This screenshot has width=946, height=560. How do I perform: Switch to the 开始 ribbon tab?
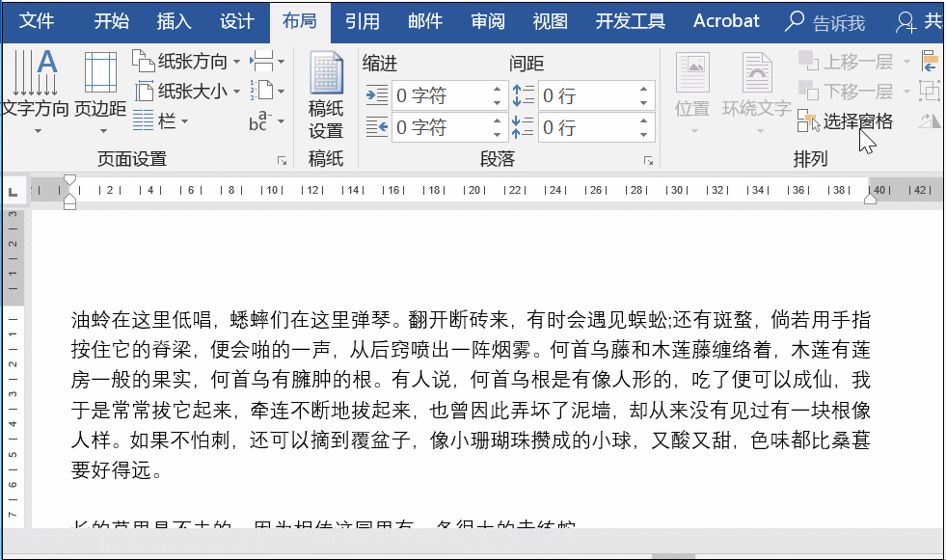[111, 21]
